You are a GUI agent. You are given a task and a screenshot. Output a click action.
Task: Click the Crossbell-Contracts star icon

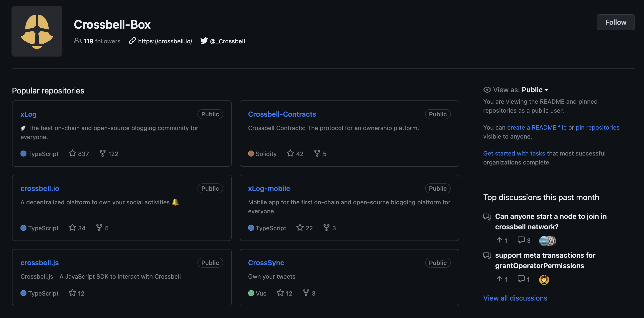[x=290, y=153]
